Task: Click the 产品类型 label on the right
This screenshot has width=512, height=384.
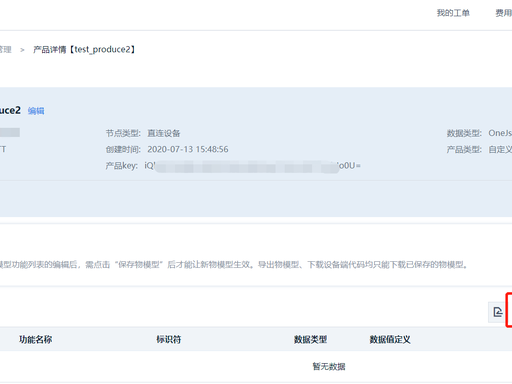Action: (464, 149)
